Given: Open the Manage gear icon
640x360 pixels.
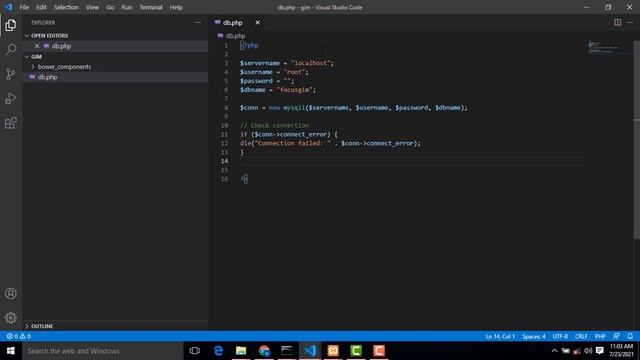Looking at the screenshot, I should 11,318.
